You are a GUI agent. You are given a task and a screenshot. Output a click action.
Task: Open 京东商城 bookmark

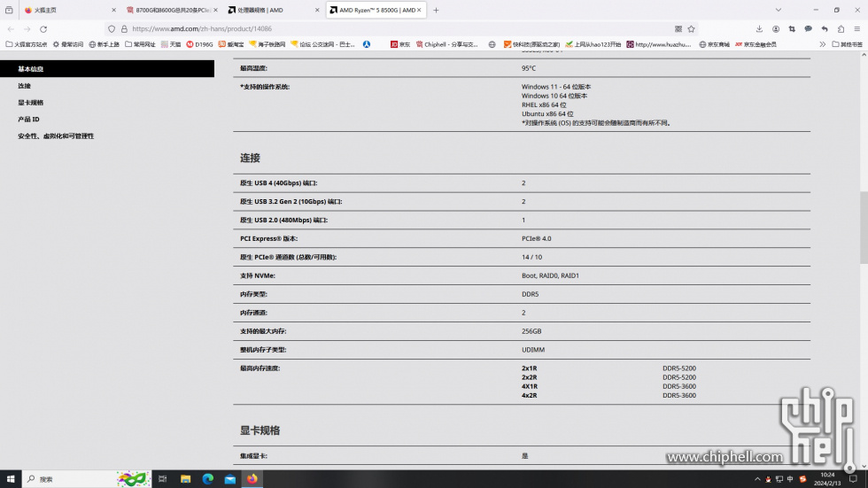[x=714, y=44]
